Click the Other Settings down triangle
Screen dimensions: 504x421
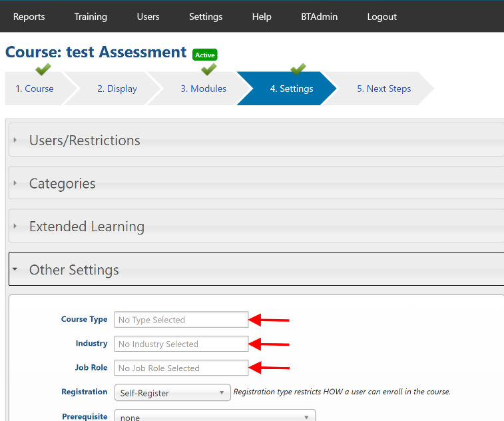tap(15, 269)
